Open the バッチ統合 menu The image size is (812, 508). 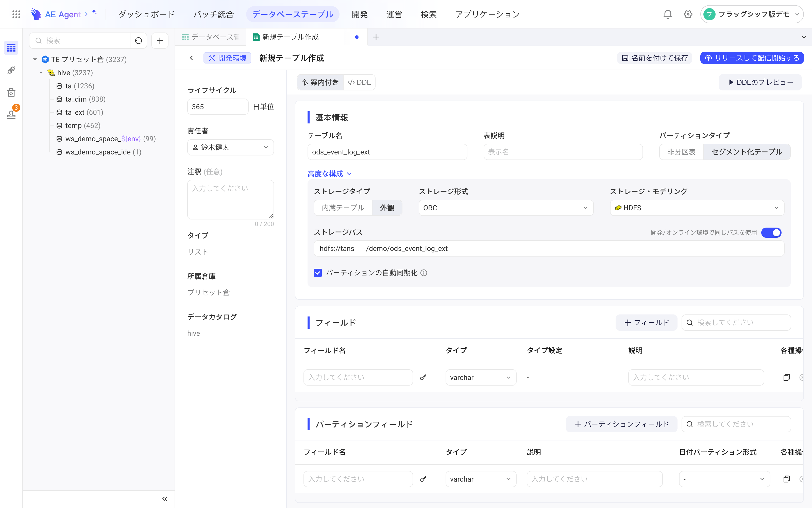(213, 14)
